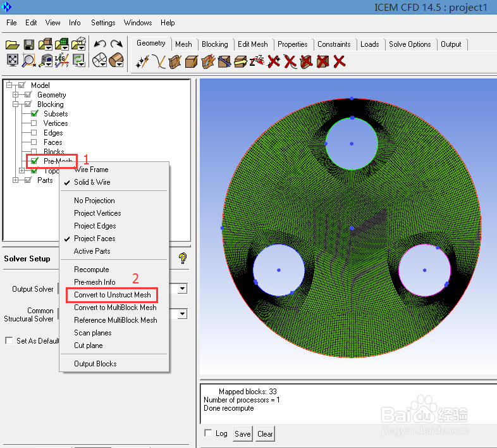Switch to wireframe display mode

point(100,59)
